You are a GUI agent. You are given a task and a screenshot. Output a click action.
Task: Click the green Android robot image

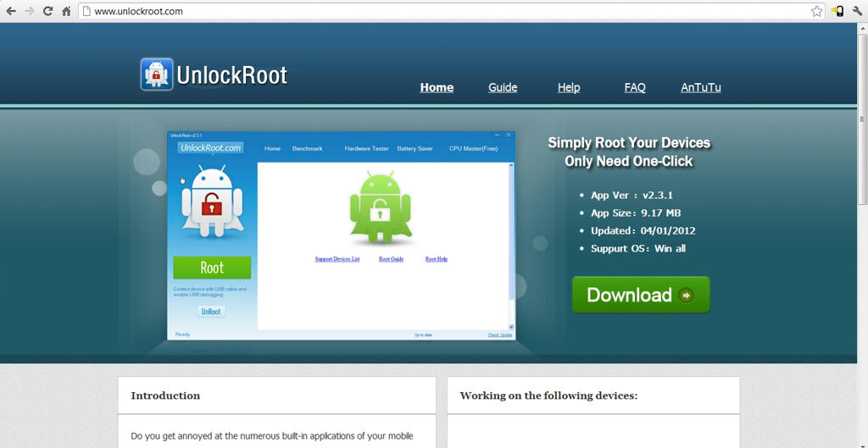point(381,207)
